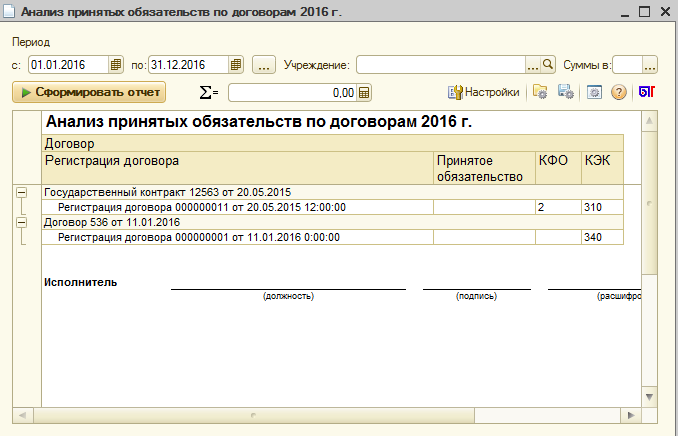Click report title Анализ принятых обязательств
The width and height of the screenshot is (678, 436).
coord(259,122)
